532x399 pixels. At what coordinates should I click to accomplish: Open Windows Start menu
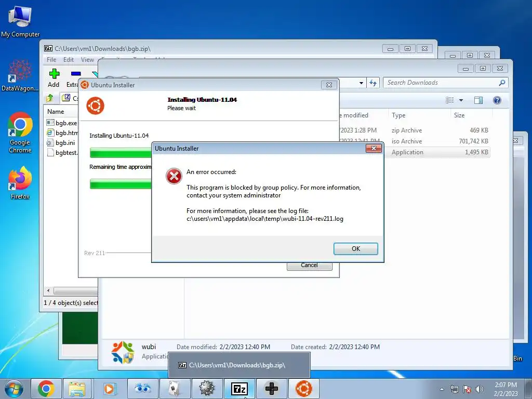click(x=13, y=389)
